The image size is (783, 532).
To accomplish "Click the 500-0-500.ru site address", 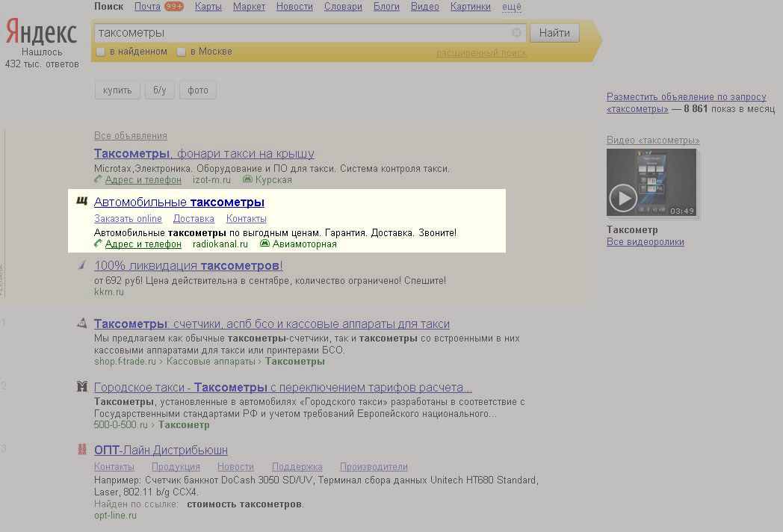I will click(x=121, y=424).
